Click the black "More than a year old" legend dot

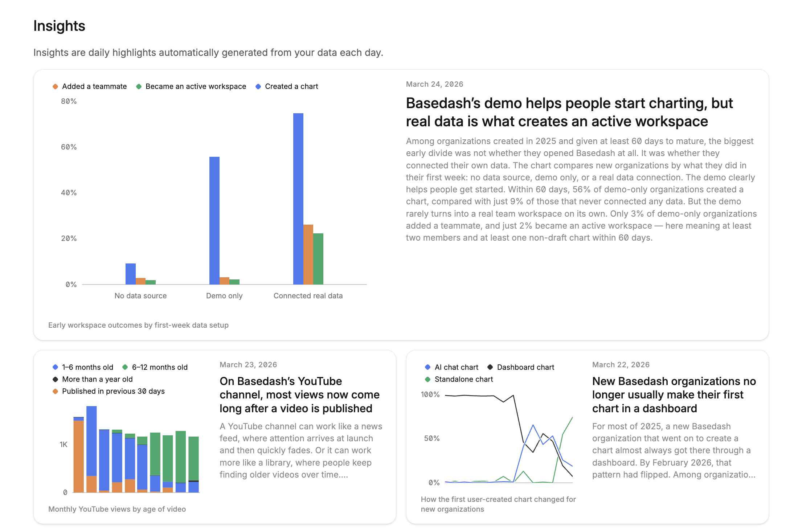coord(55,379)
